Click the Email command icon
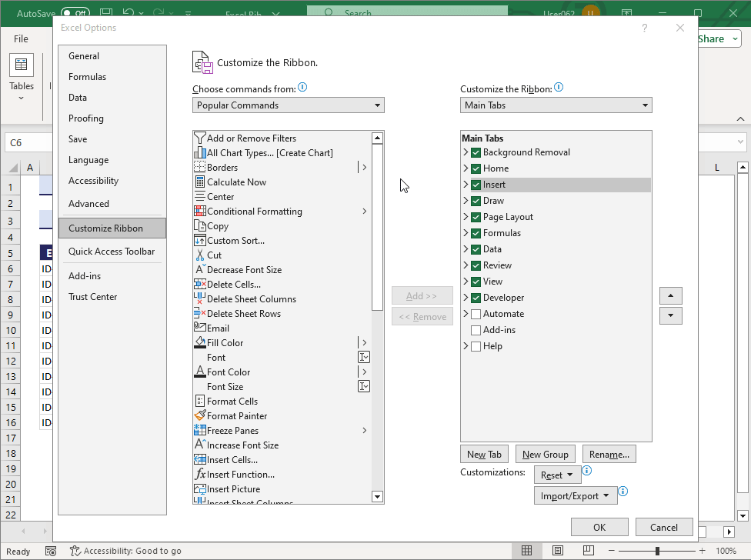 click(200, 328)
